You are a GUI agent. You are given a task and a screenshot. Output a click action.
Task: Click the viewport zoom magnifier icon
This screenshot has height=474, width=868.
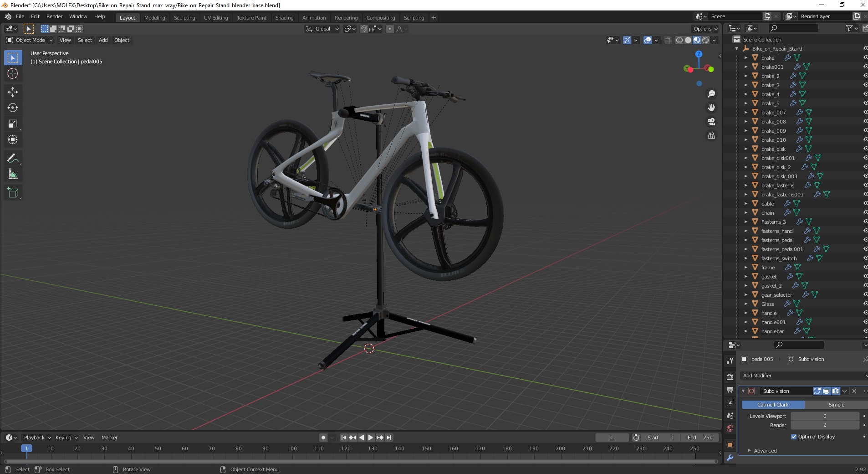tap(711, 94)
